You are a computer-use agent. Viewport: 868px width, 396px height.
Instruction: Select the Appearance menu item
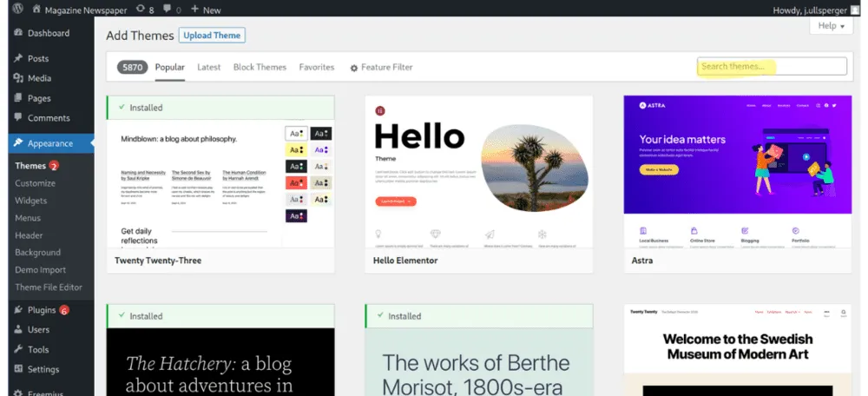tap(51, 143)
